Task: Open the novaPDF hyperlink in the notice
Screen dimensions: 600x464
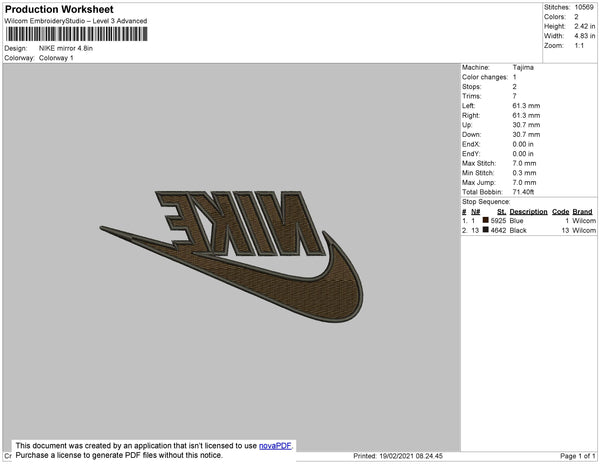Action: pyautogui.click(x=275, y=446)
